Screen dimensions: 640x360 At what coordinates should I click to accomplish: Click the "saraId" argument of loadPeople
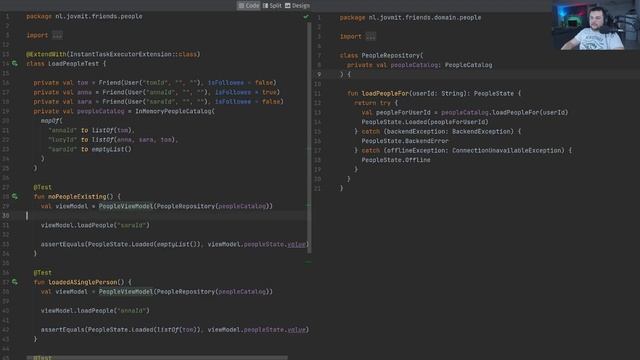[x=131, y=225]
